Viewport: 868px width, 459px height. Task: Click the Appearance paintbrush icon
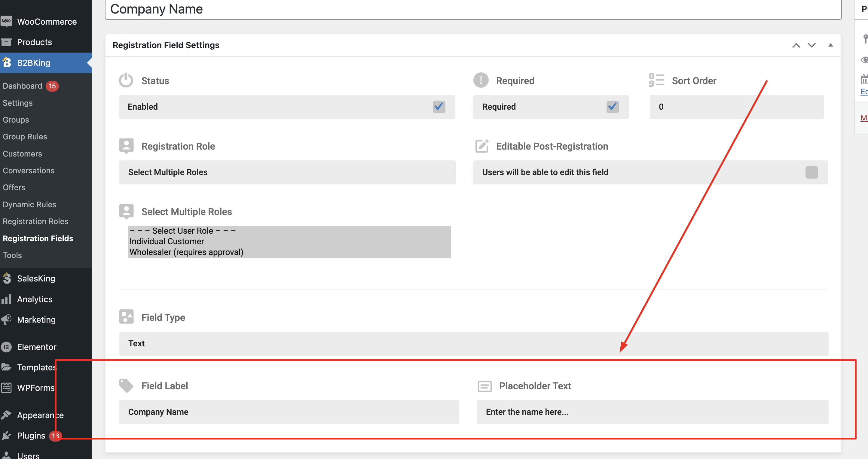(6, 415)
